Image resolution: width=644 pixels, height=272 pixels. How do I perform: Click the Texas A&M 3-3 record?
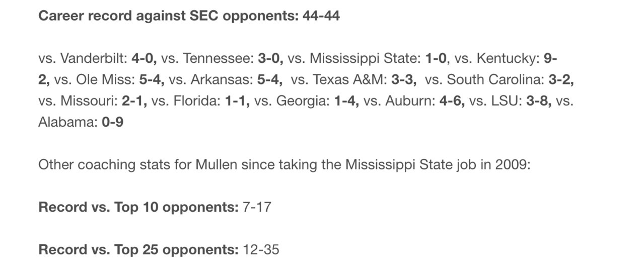point(354,79)
